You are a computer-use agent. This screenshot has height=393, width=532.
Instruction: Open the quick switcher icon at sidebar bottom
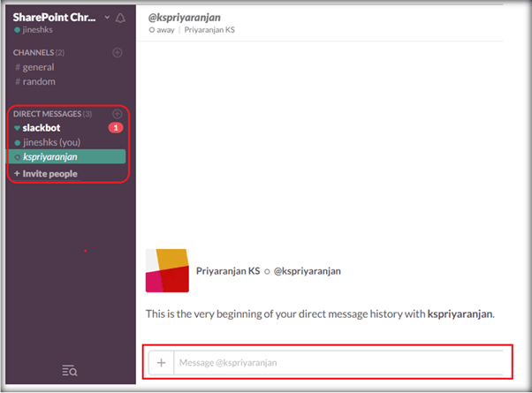coord(70,371)
